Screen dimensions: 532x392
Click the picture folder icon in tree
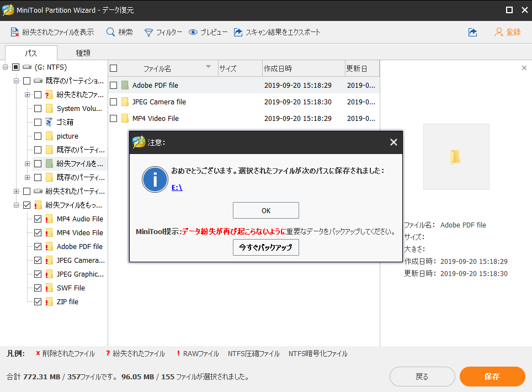tap(50, 136)
